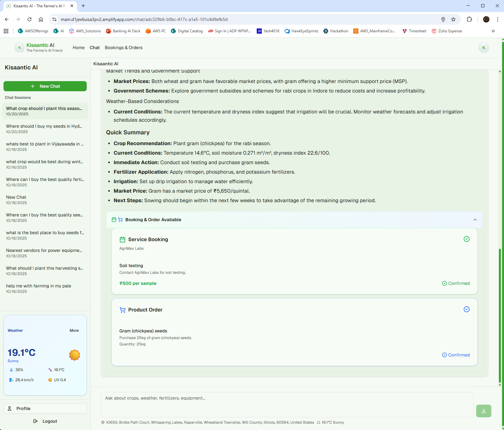Click the location permission icon in address bar

point(443,19)
